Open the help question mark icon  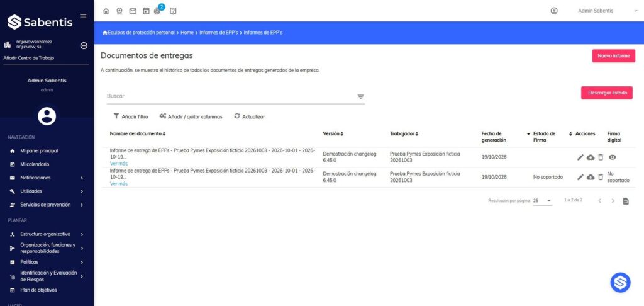[x=173, y=11]
